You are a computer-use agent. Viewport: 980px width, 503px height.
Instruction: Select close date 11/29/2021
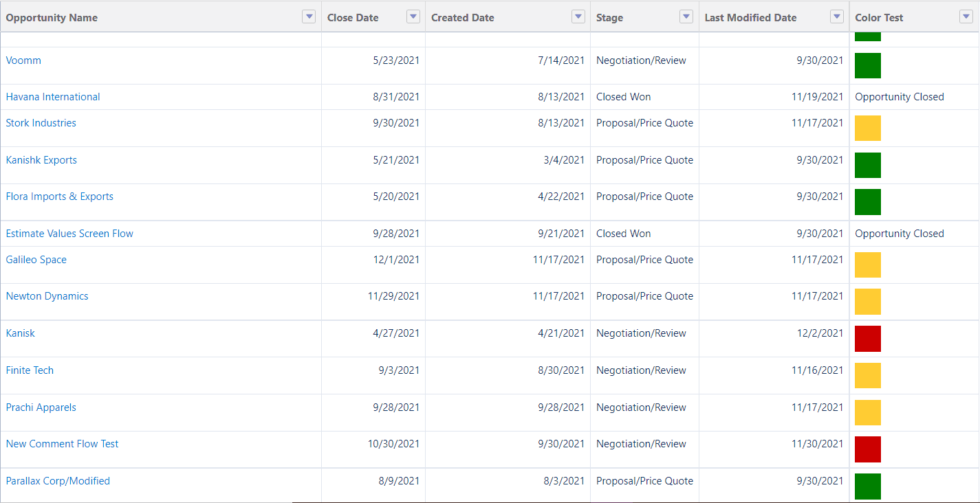point(393,296)
